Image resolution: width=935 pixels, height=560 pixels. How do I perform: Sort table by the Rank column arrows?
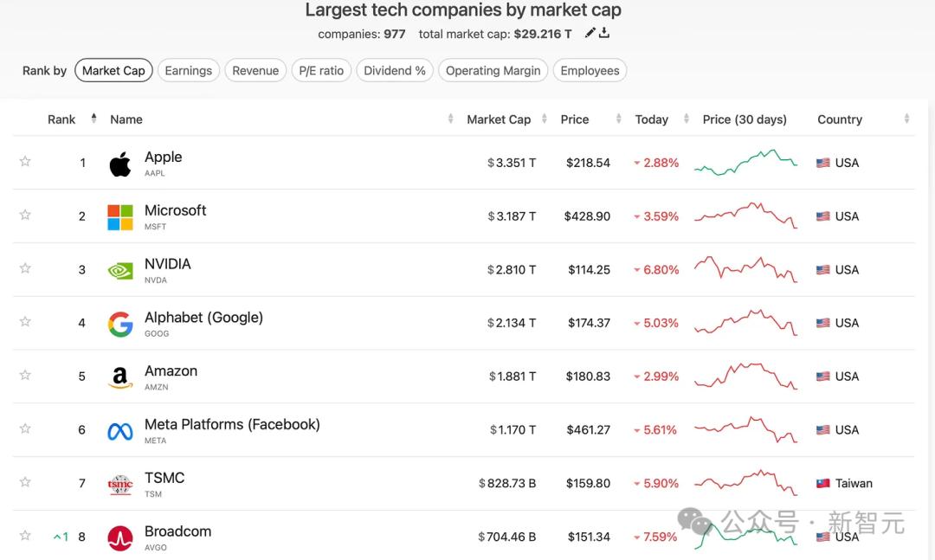(93, 119)
